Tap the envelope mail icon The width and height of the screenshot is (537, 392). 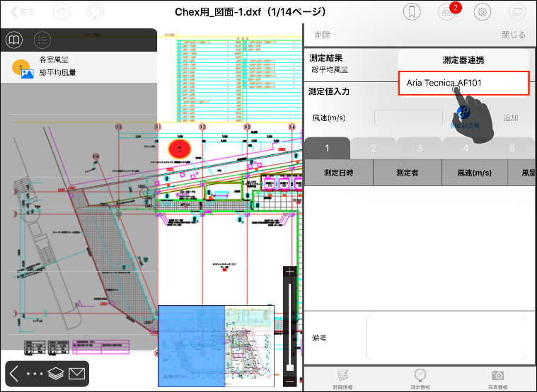pos(77,374)
